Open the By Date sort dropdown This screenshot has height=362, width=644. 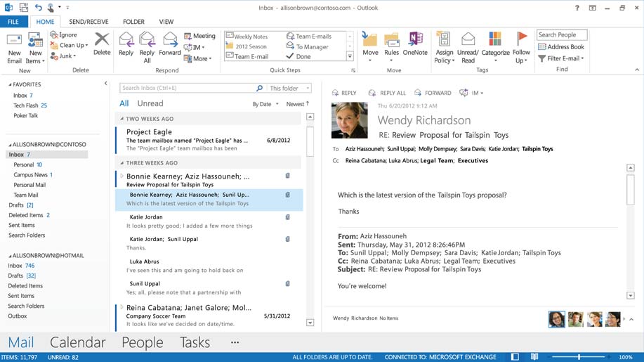coord(265,104)
